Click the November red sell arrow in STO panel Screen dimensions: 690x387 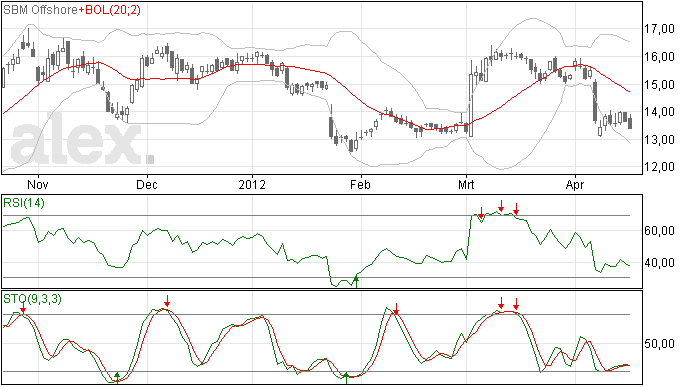pos(23,308)
